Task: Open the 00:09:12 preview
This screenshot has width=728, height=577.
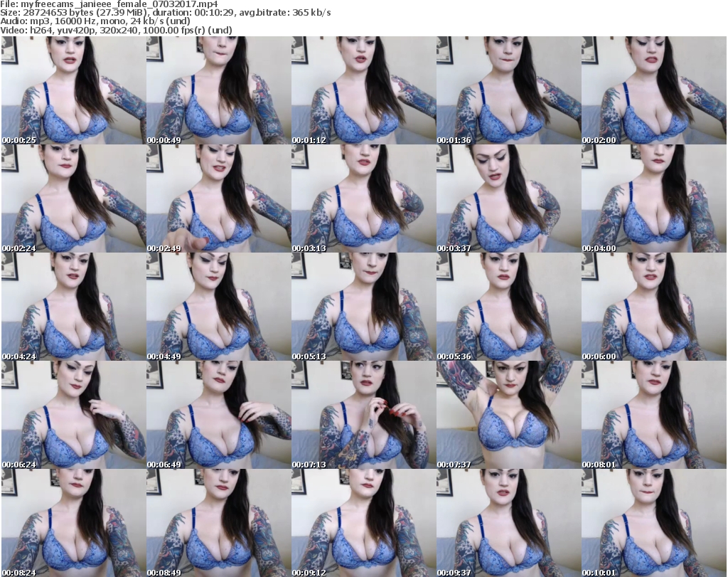Action: coord(363,523)
